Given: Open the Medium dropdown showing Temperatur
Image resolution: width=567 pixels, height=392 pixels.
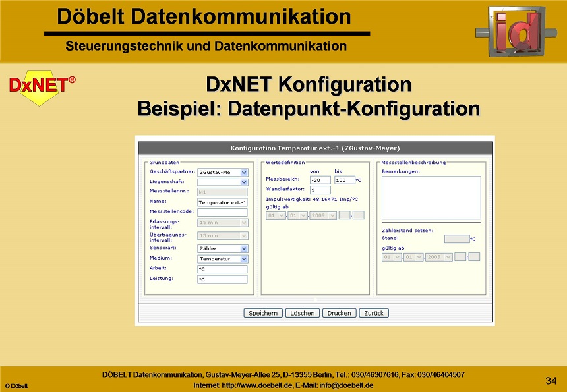Looking at the screenshot, I should point(222,259).
